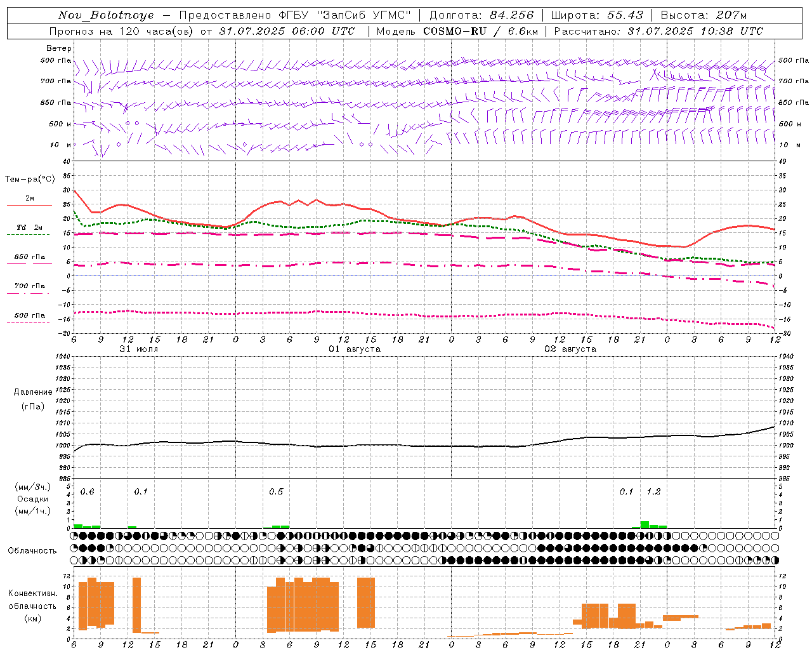Click the elevation label 'Высота: 207м'
812x650 pixels.
(x=704, y=15)
